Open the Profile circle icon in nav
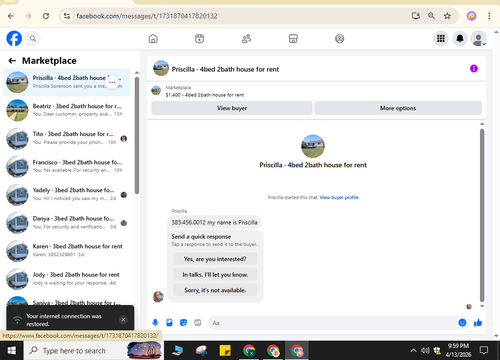 click(339, 39)
